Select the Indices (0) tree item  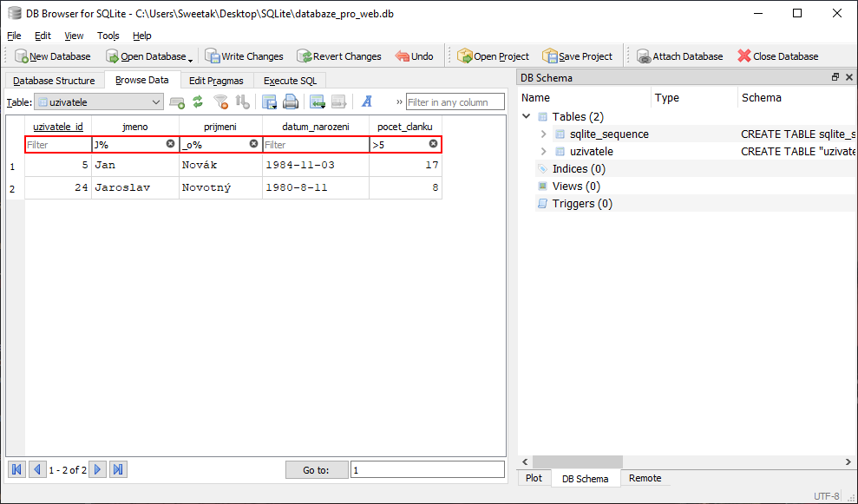pyautogui.click(x=580, y=168)
